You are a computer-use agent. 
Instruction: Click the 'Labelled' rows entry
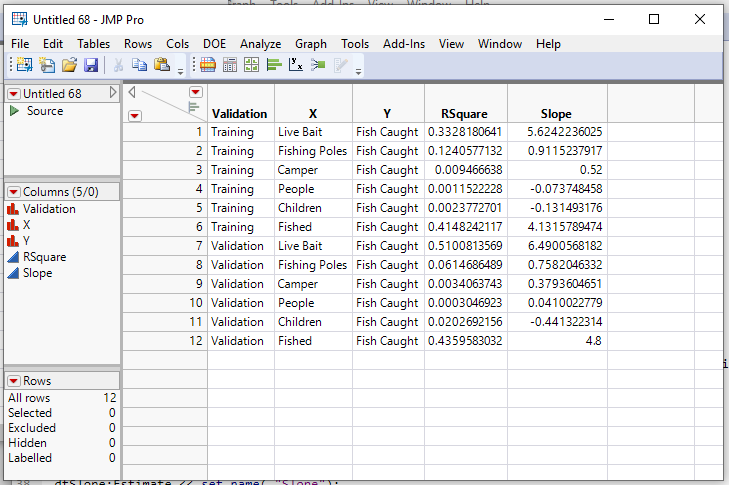pyautogui.click(x=62, y=458)
